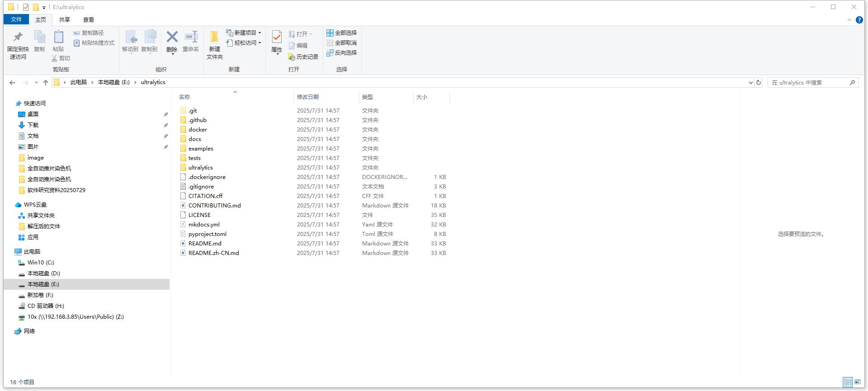The image size is (868, 391).
Task: Open the View (查看) ribbon tab
Action: point(89,20)
